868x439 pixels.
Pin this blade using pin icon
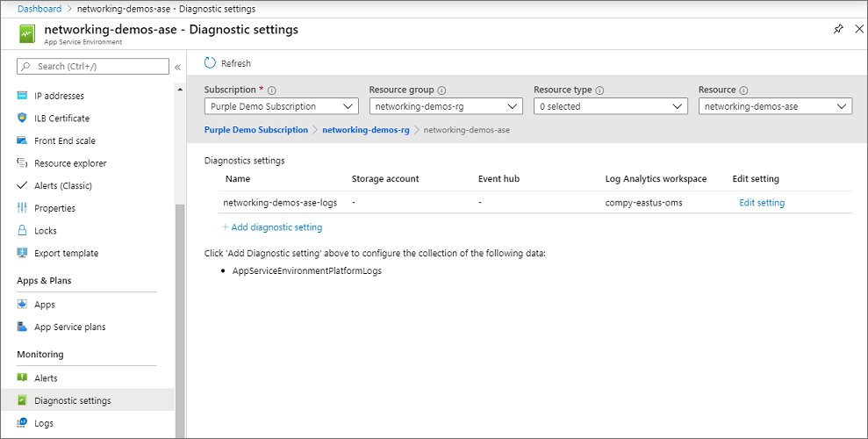(x=837, y=29)
